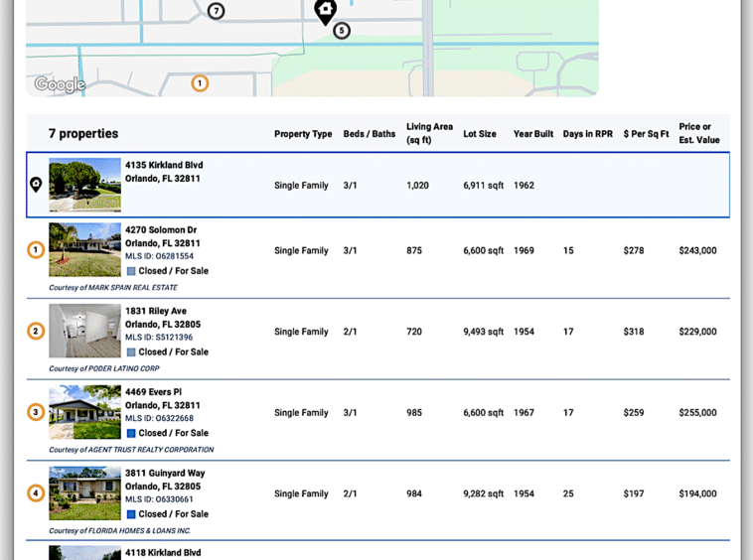Open the 4270 Solomon Dr photo thumbnail
753x560 pixels.
[84, 249]
